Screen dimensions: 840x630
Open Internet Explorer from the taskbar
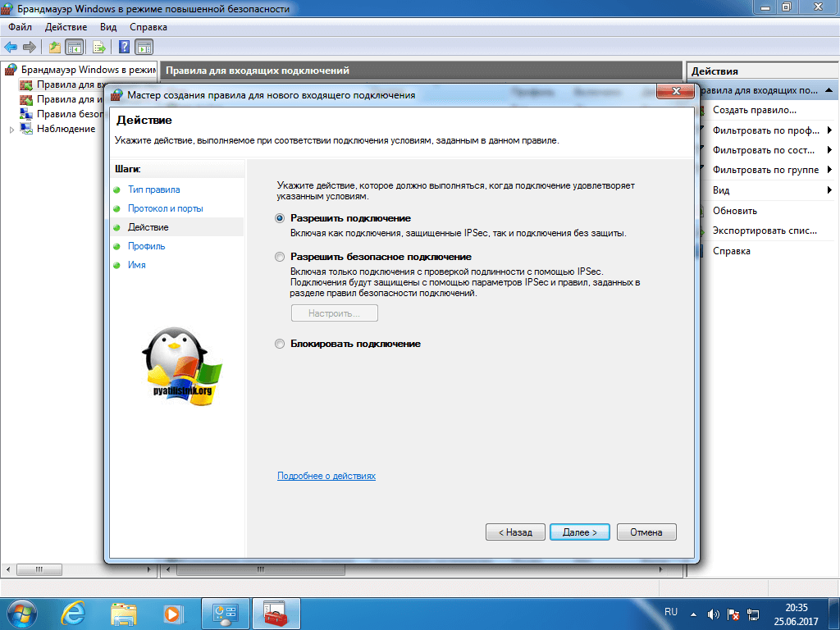[x=75, y=613]
